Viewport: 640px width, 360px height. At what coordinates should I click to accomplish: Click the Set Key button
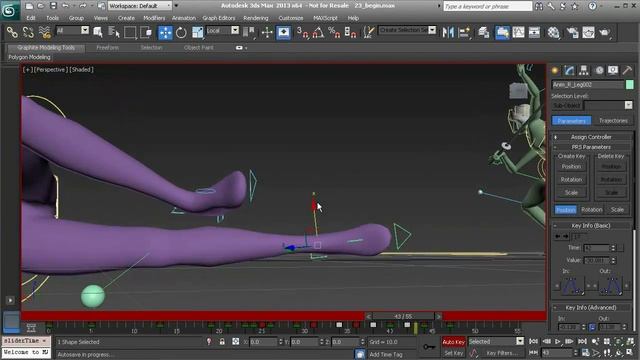click(x=453, y=353)
